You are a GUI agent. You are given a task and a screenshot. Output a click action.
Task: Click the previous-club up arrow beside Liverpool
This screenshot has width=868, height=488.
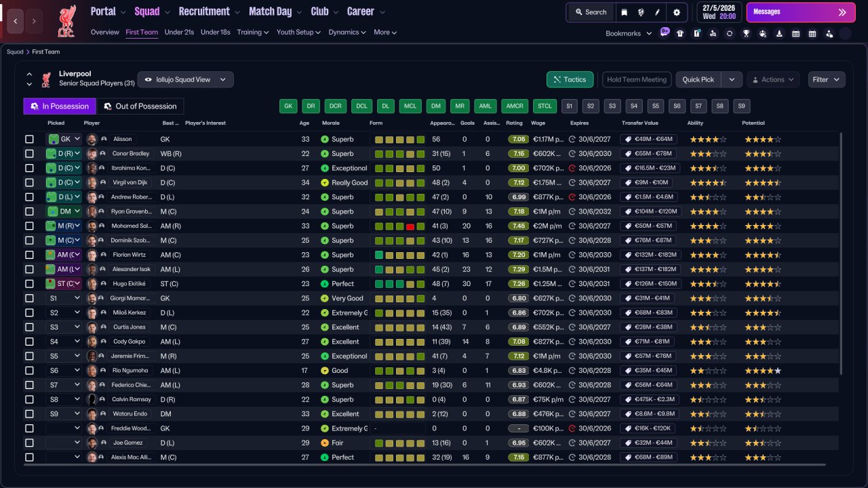(x=29, y=74)
